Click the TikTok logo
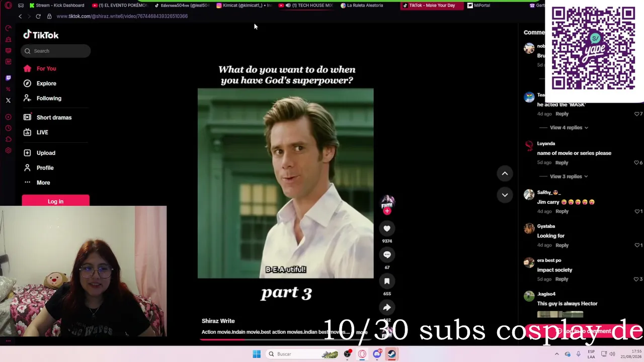 (x=41, y=35)
